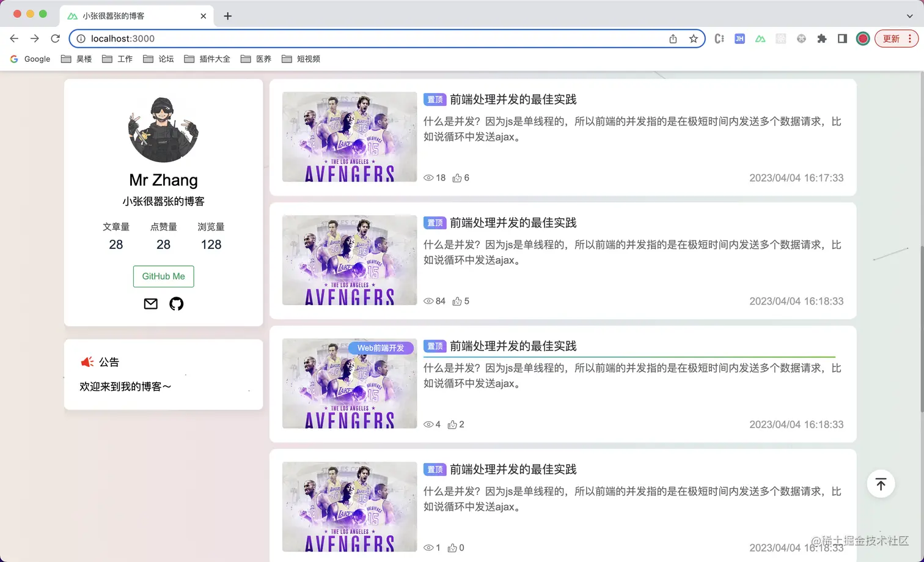Click the thumbs-up icon with 6 likes
This screenshot has width=924, height=562.
point(457,178)
